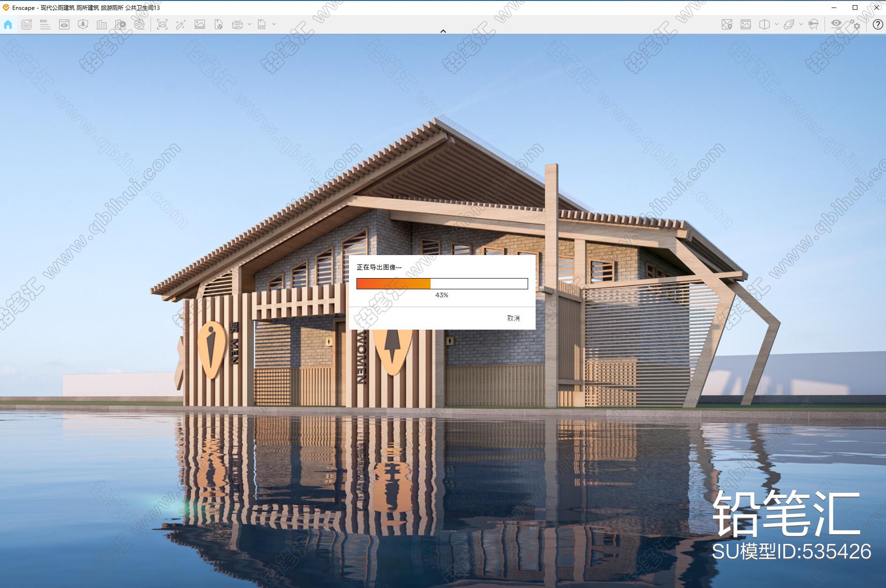Open the BIM information panel
Image resolution: width=886 pixels, height=588 pixels.
(x=45, y=24)
